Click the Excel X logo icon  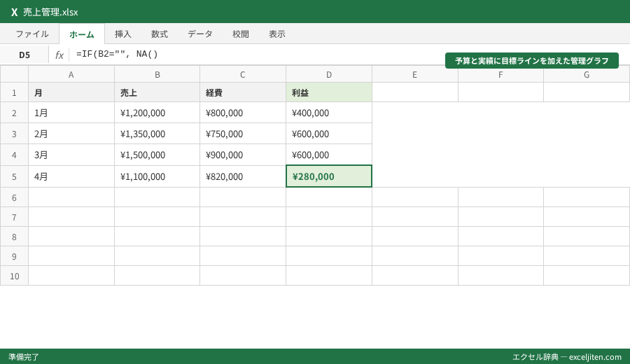click(x=15, y=12)
